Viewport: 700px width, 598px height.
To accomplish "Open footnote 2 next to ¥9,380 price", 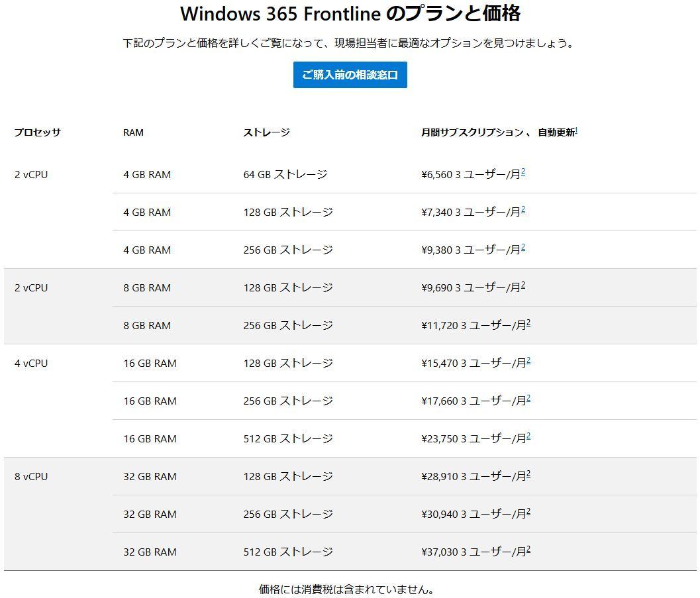I will tap(523, 247).
